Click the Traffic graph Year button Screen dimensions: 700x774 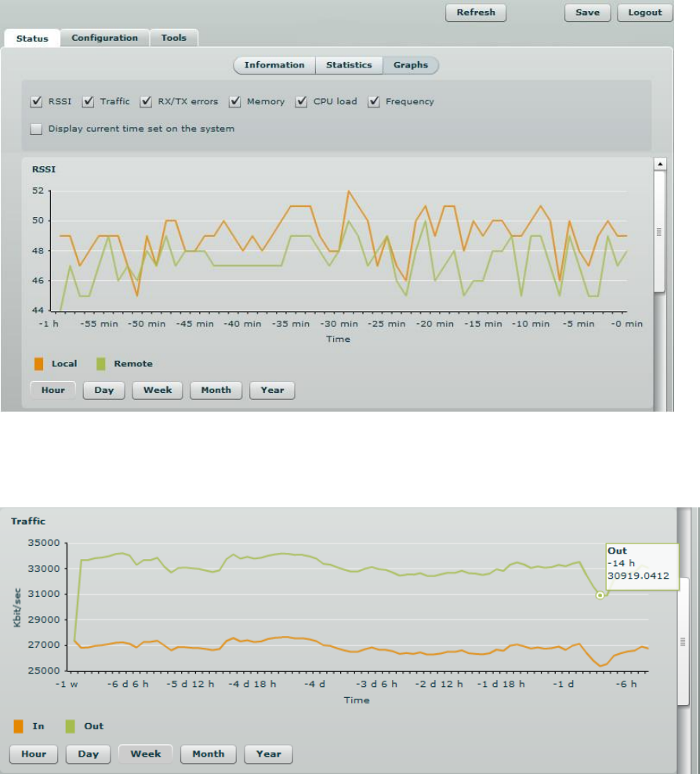268,754
